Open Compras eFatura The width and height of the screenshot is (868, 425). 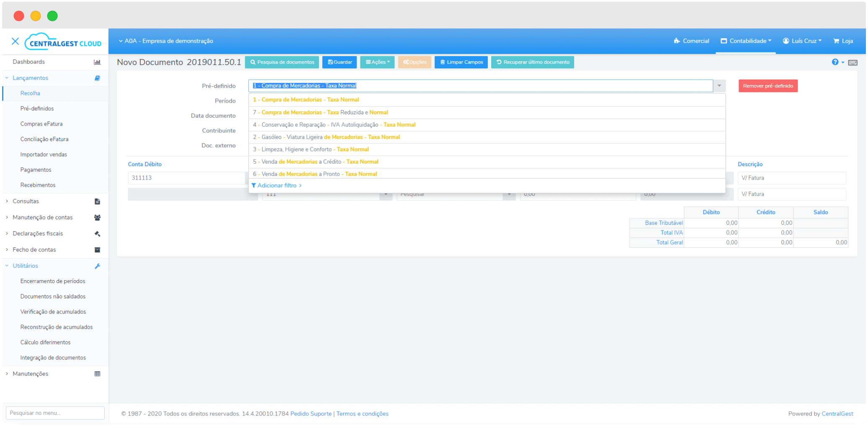41,124
